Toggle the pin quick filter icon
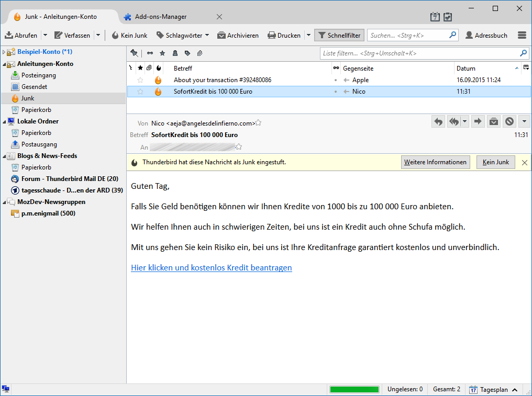The width and height of the screenshot is (532, 396). coord(135,53)
